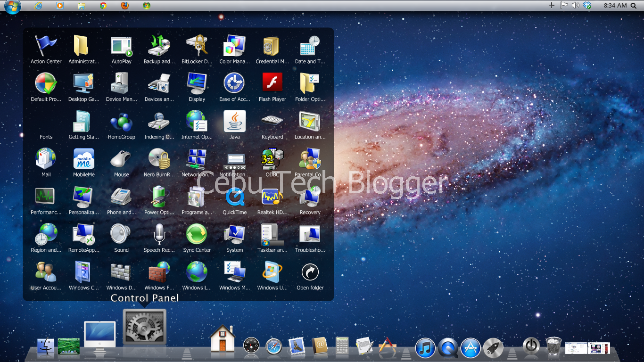Open Ease of Access Center icon
This screenshot has height=362, width=644.
235,83
